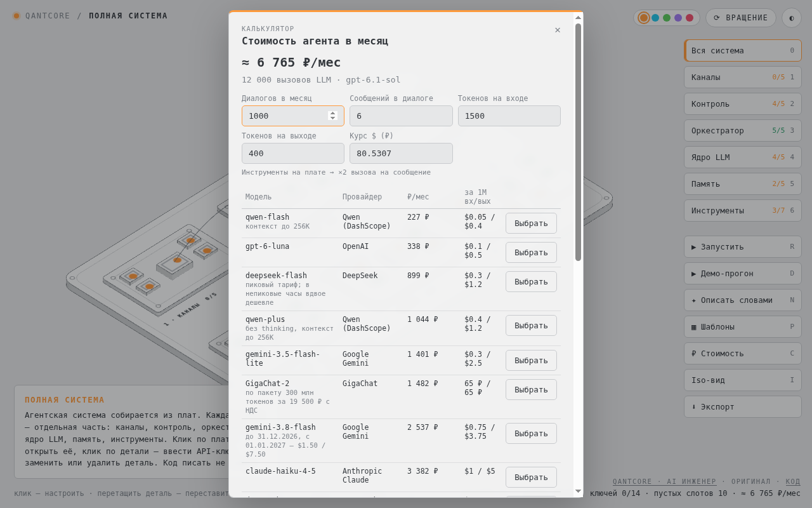This screenshot has width=812, height=508.
Task: Pick the purple accent color swatch
Action: pyautogui.click(x=678, y=18)
